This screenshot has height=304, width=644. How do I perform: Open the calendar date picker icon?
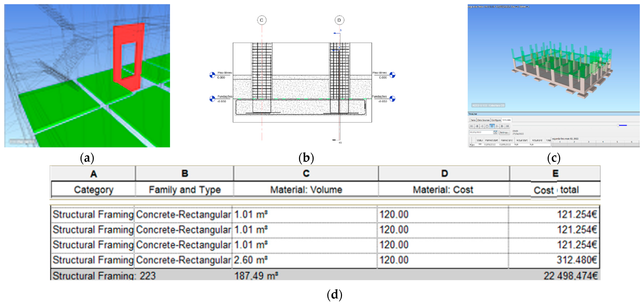tap(495, 133)
